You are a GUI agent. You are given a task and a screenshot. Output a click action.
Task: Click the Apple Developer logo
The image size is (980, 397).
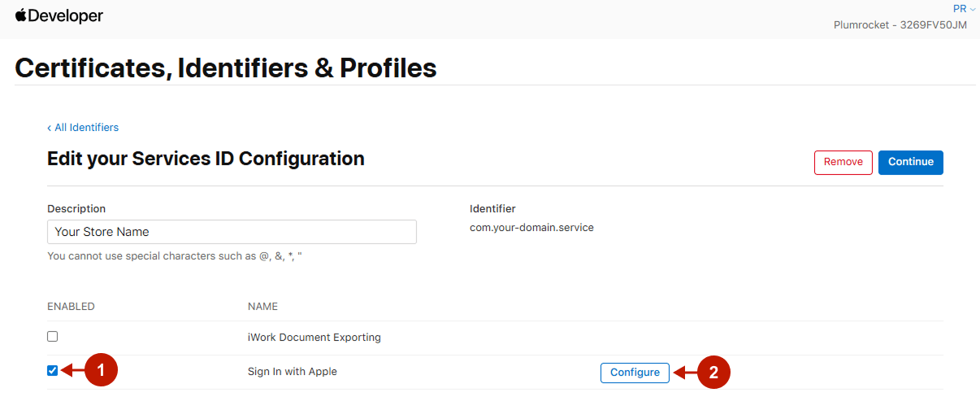pyautogui.click(x=59, y=15)
